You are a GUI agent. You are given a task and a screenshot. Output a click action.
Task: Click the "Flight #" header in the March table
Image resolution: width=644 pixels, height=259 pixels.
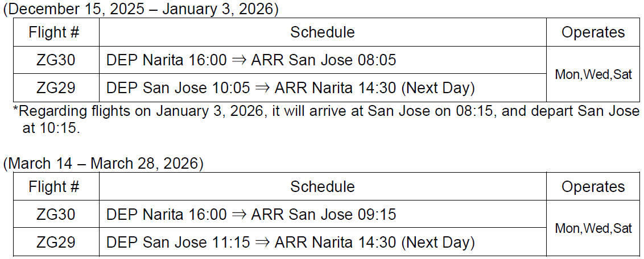click(54, 187)
